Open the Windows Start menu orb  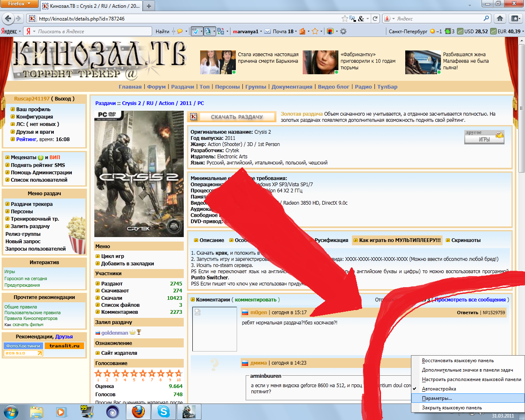pyautogui.click(x=11, y=411)
